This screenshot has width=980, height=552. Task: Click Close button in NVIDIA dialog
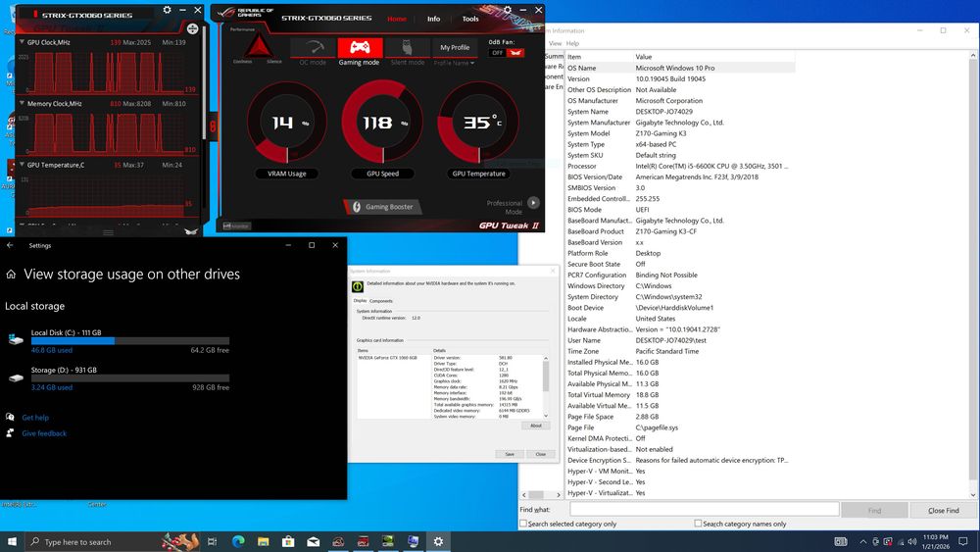pos(541,454)
